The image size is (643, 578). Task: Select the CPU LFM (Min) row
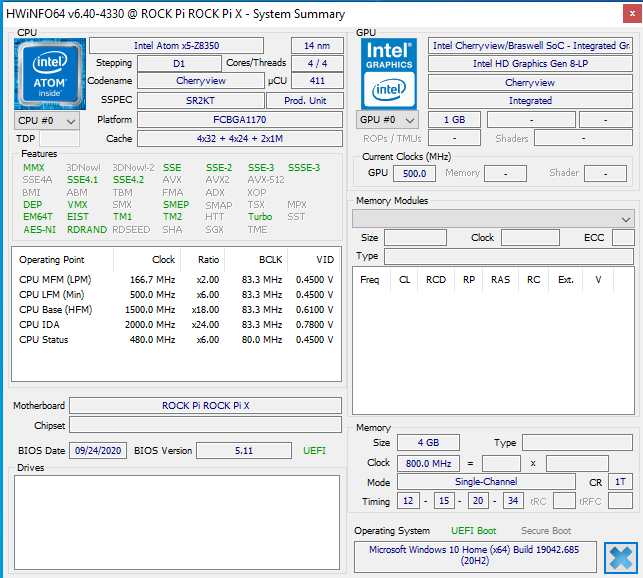[x=176, y=295]
